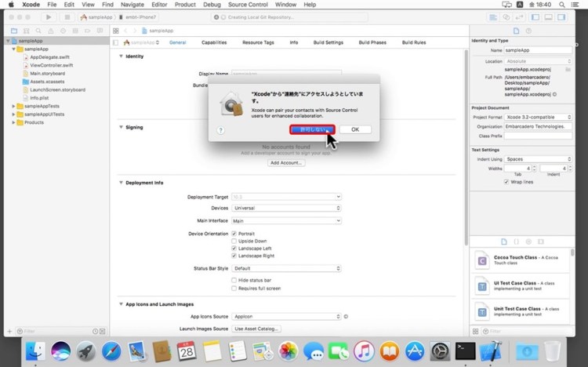Click OK in the contacts access dialog

(355, 129)
